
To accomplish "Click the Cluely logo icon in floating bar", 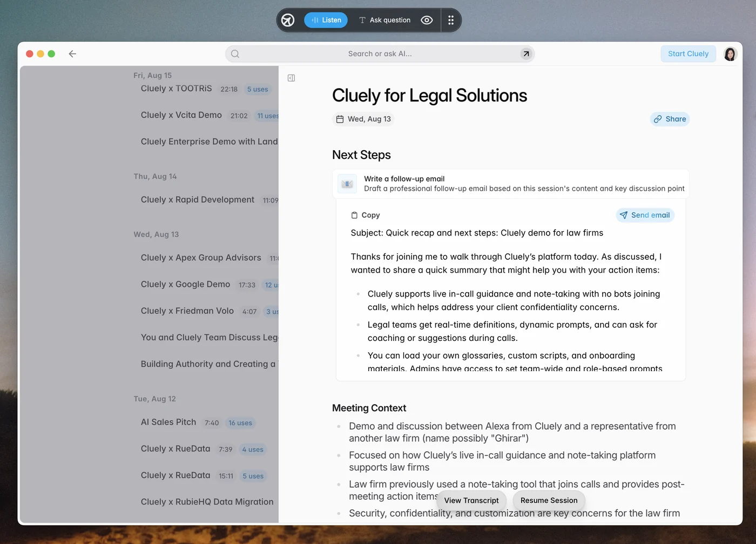I will coord(288,20).
